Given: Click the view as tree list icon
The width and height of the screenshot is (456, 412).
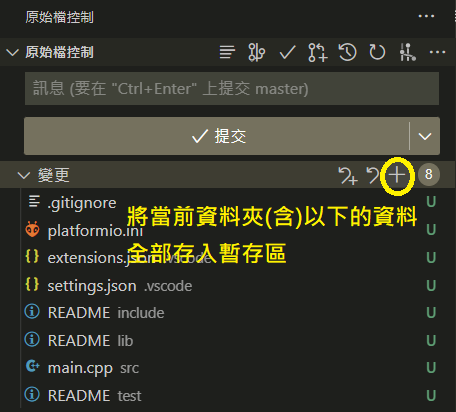Looking at the screenshot, I should (x=227, y=52).
